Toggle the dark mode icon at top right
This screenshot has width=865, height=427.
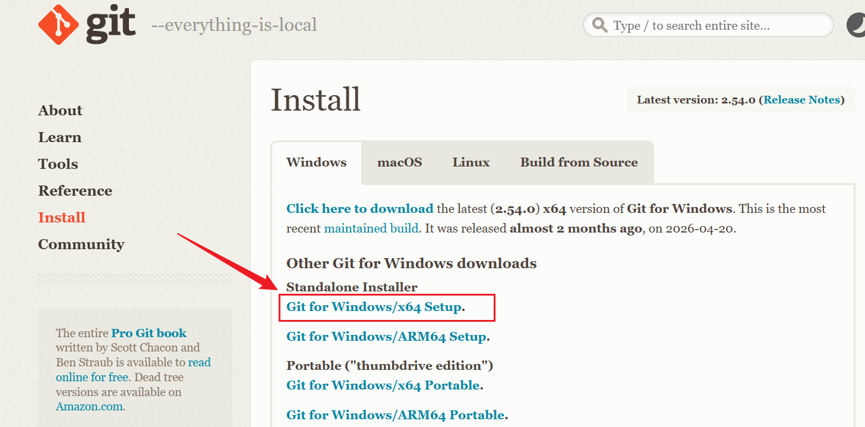[856, 25]
